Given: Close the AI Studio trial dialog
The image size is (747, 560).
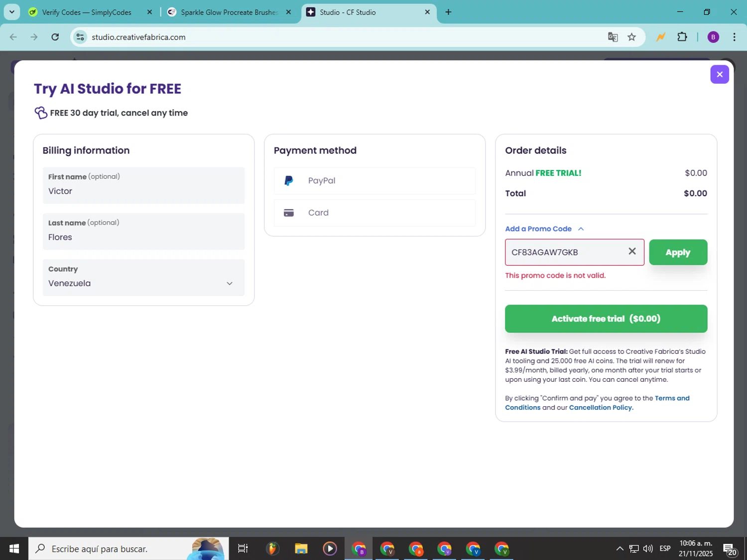Looking at the screenshot, I should pos(720,74).
